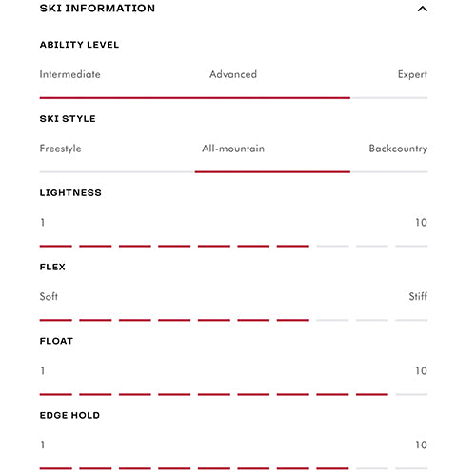Viewport: 476px width, 476px height.
Task: Click the first Edge Hold segment
Action: [x=56, y=468]
